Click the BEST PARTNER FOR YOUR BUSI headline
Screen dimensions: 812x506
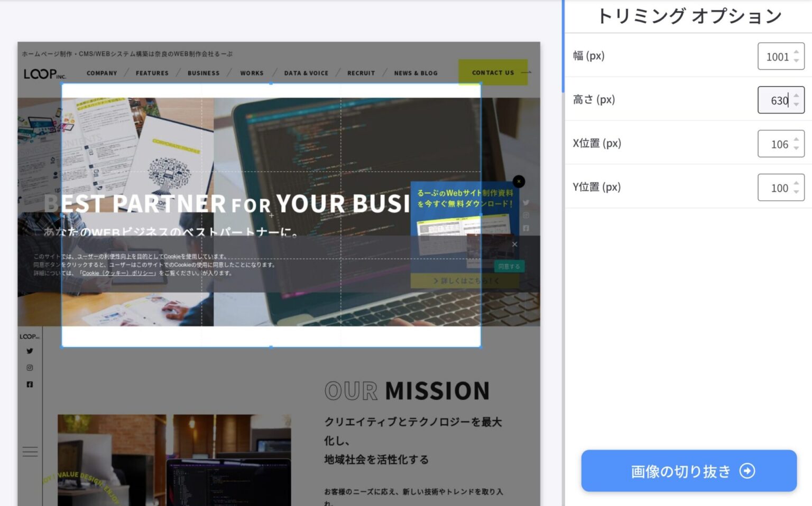point(227,203)
